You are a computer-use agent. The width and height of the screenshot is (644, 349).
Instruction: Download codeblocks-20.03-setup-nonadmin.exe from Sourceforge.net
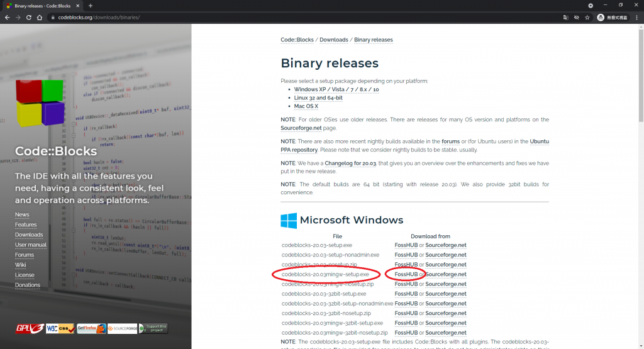point(446,255)
